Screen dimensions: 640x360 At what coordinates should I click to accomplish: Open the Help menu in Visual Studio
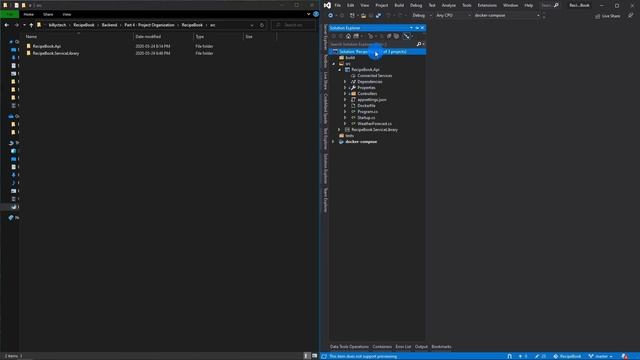(529, 5)
